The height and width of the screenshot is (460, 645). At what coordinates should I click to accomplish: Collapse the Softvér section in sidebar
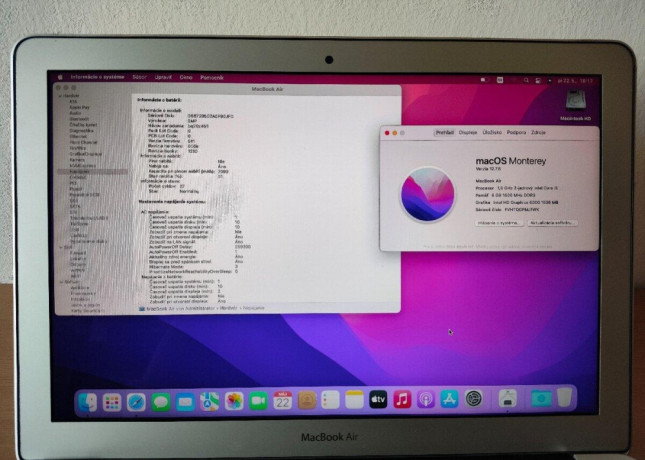click(x=61, y=282)
